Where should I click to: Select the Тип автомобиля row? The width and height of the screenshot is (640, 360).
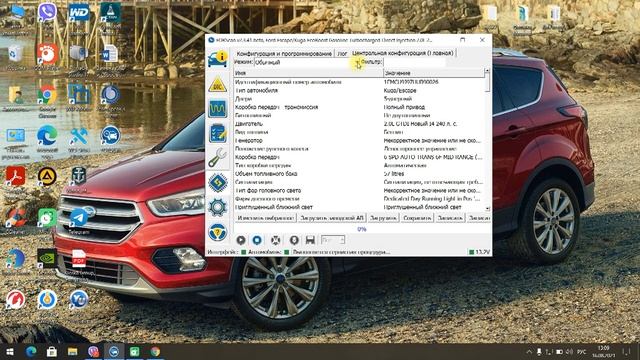pyautogui.click(x=359, y=91)
